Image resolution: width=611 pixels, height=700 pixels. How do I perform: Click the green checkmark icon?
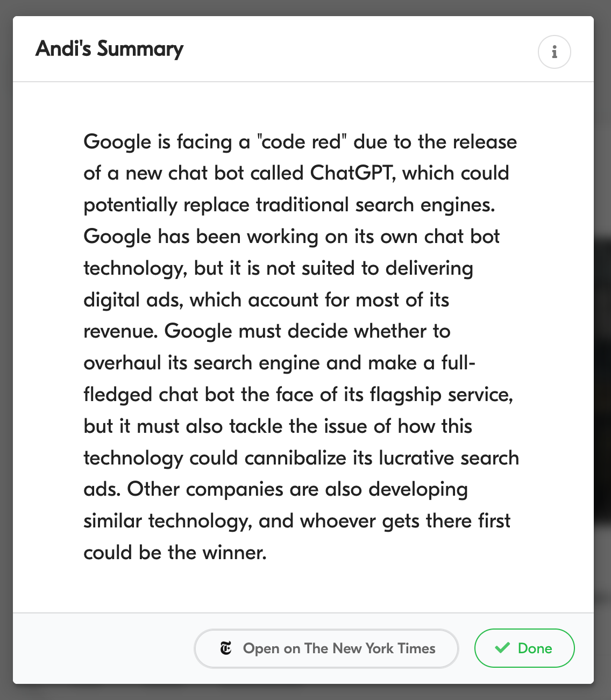(x=502, y=648)
